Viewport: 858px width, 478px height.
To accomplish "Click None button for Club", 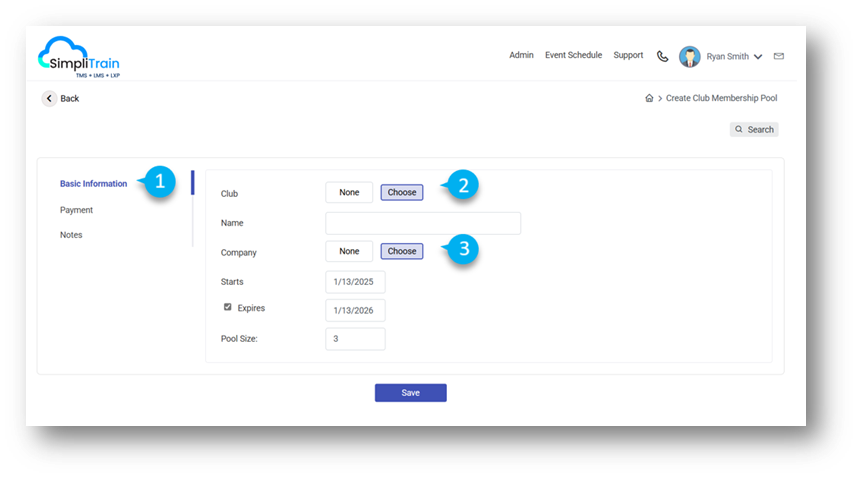I will click(349, 192).
